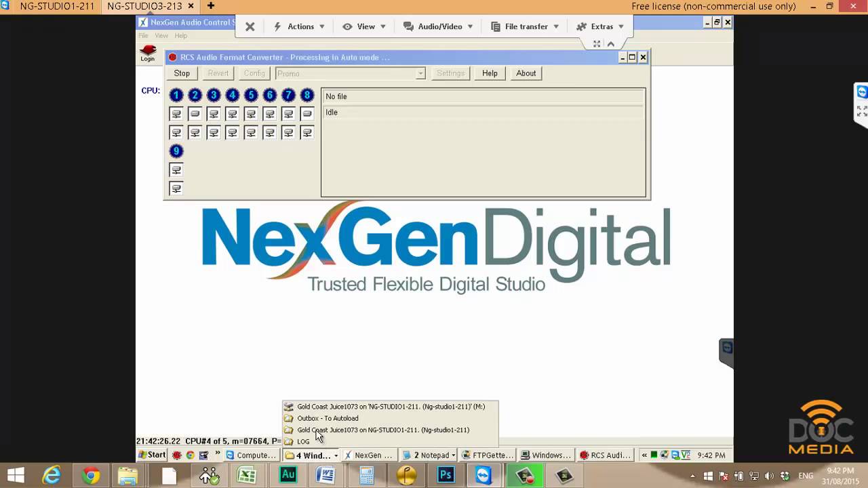Click the remote Start button
Image resolution: width=868 pixels, height=488 pixels.
(153, 455)
